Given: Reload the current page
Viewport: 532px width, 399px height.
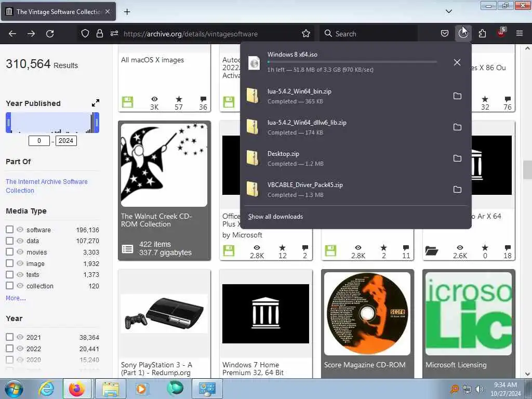Looking at the screenshot, I should click(x=50, y=34).
